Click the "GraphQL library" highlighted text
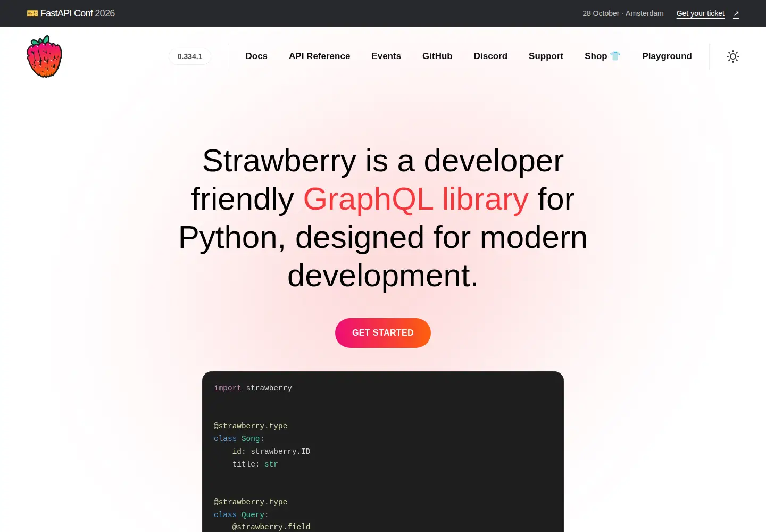The image size is (766, 532). (x=416, y=199)
